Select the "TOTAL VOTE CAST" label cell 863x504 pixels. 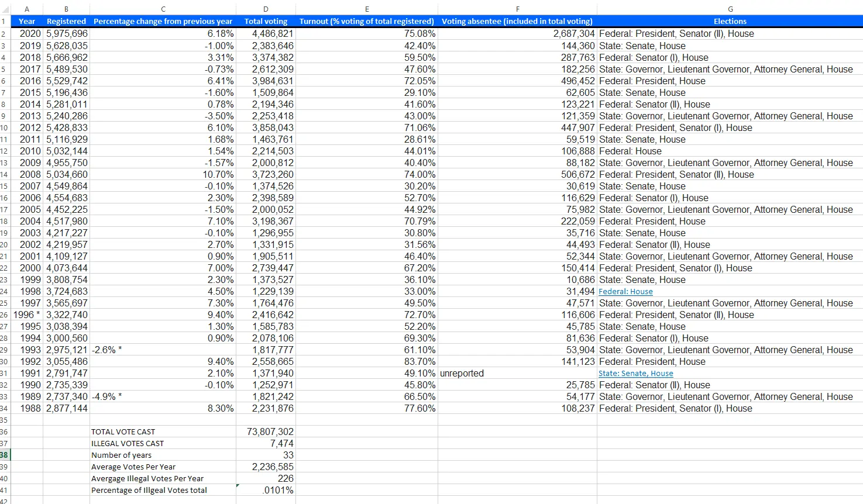123,431
